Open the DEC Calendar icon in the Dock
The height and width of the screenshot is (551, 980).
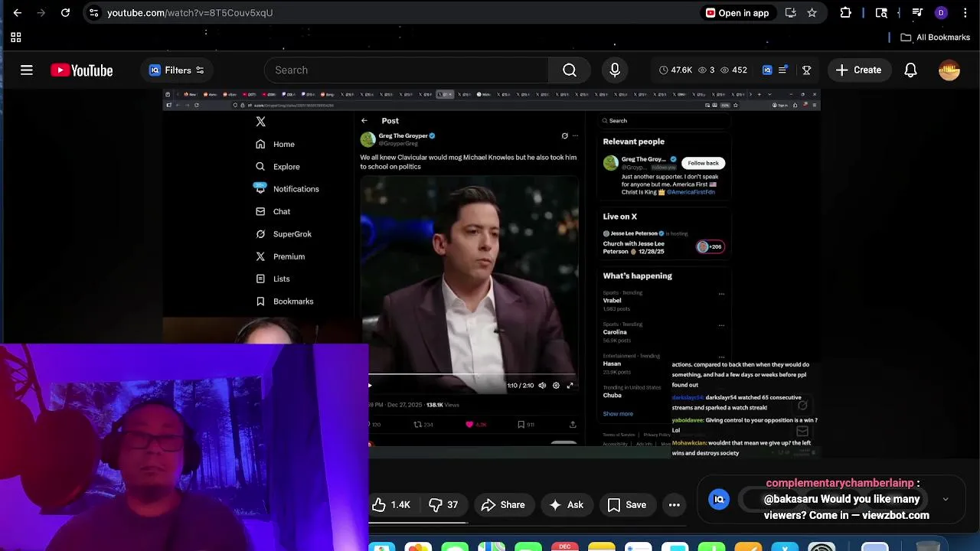pyautogui.click(x=565, y=546)
